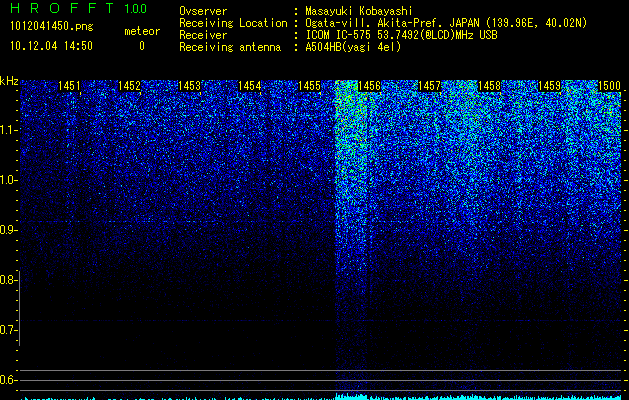Click the Receiving Location label
This screenshot has width=629, height=400.
[x=233, y=23]
